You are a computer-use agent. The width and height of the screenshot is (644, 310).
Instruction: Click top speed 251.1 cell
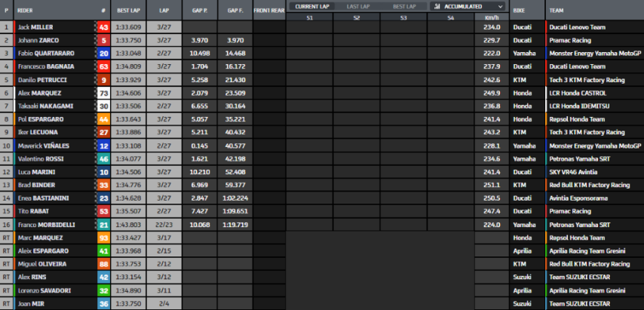coord(492,186)
